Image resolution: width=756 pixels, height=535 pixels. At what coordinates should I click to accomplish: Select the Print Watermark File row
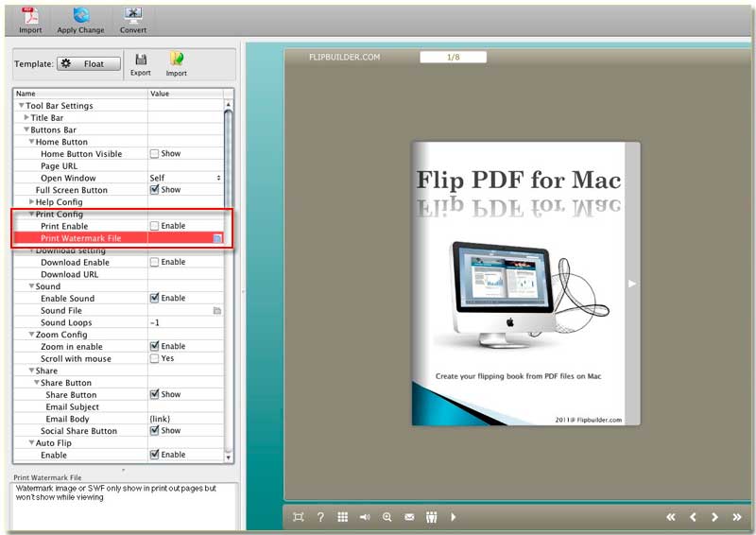(x=119, y=238)
